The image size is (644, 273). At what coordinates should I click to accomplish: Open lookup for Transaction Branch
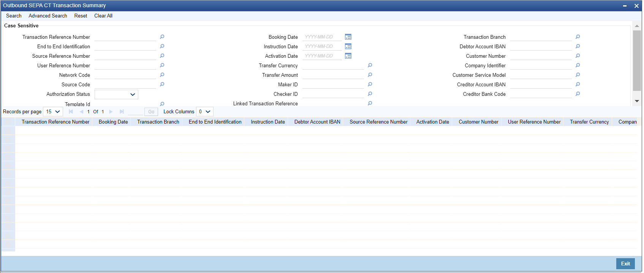pos(578,37)
